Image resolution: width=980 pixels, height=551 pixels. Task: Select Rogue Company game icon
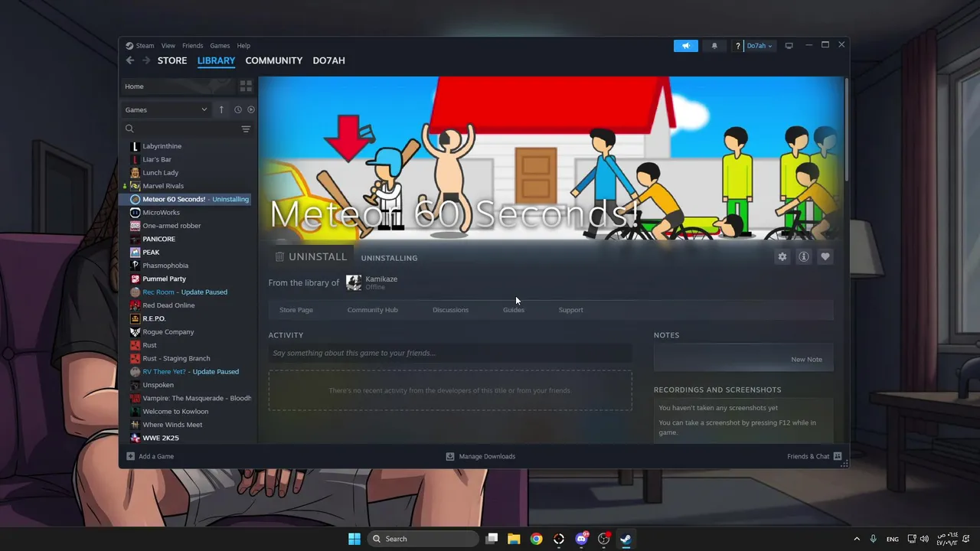coord(136,332)
